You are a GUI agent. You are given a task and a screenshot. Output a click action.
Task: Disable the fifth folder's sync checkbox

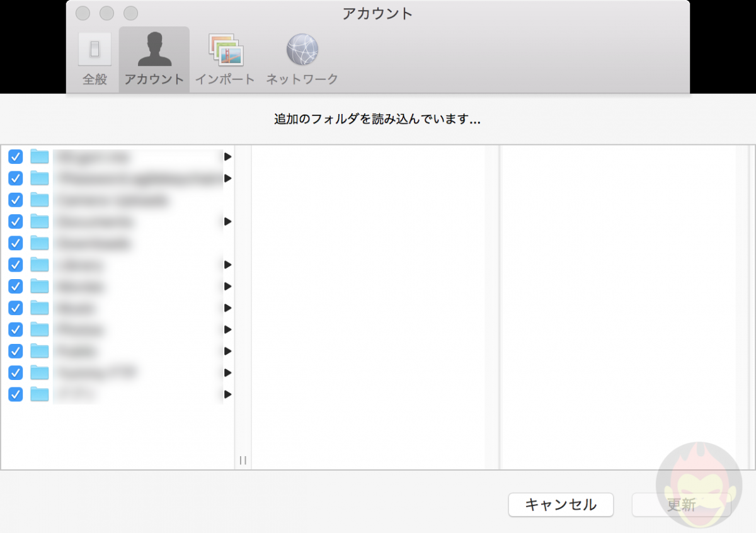pyautogui.click(x=15, y=243)
